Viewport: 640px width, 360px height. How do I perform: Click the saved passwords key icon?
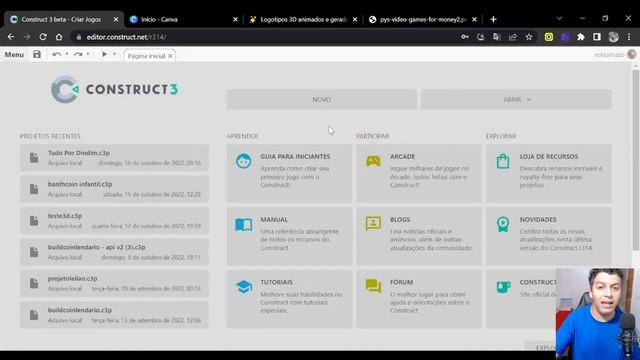point(465,37)
